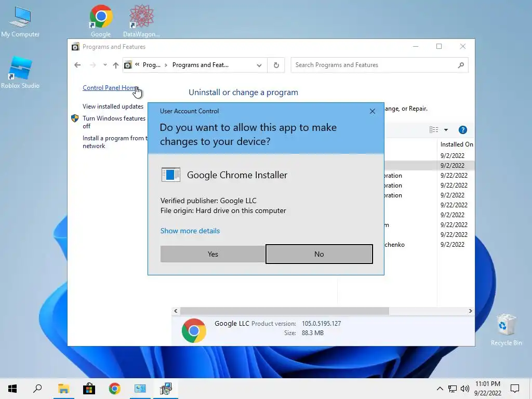Click the horizontal scrollbar thumb

pos(284,311)
